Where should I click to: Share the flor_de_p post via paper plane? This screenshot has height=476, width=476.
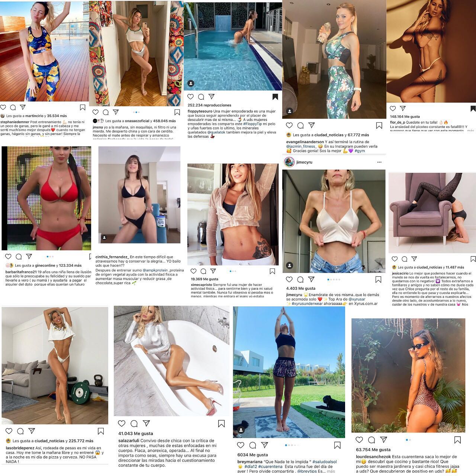click(x=402, y=109)
